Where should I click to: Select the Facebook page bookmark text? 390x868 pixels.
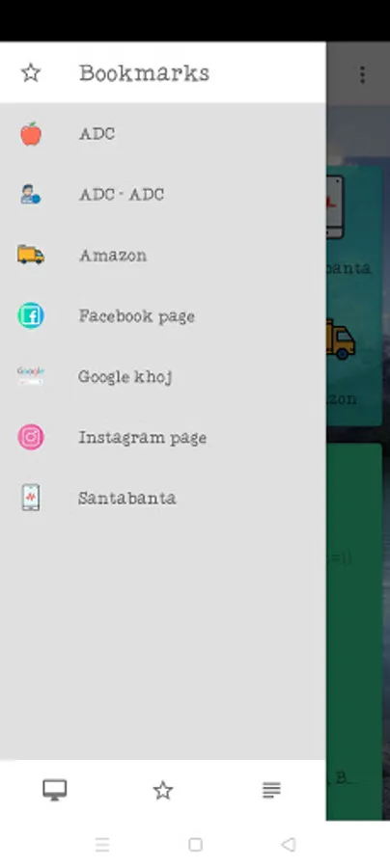136,316
